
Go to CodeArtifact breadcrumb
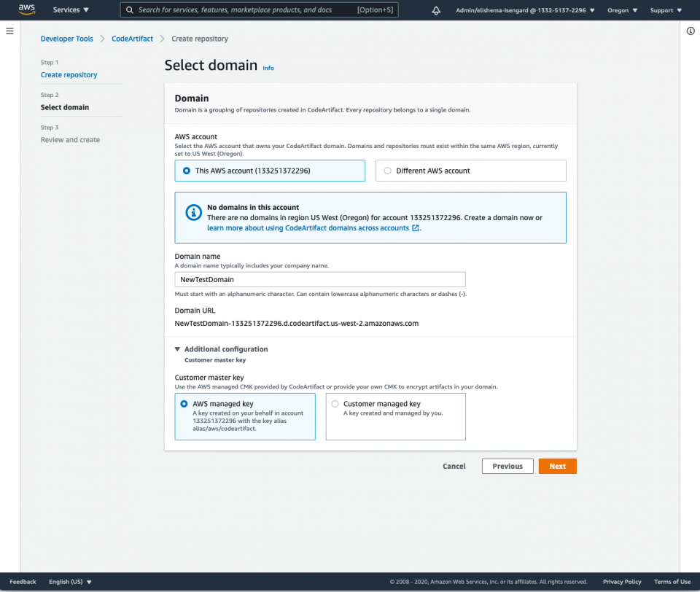[x=132, y=39]
